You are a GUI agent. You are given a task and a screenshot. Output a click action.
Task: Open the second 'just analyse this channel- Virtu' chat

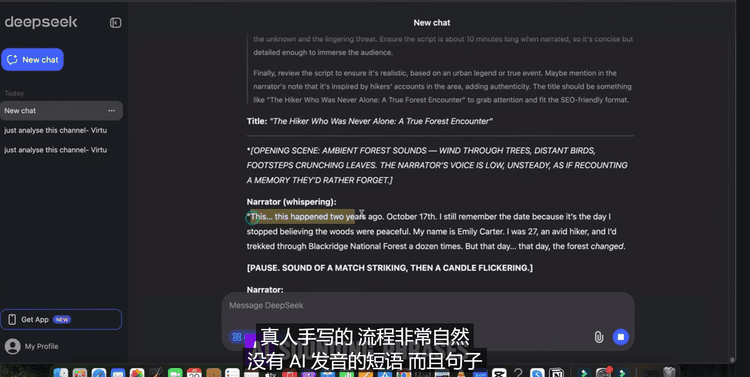point(55,150)
